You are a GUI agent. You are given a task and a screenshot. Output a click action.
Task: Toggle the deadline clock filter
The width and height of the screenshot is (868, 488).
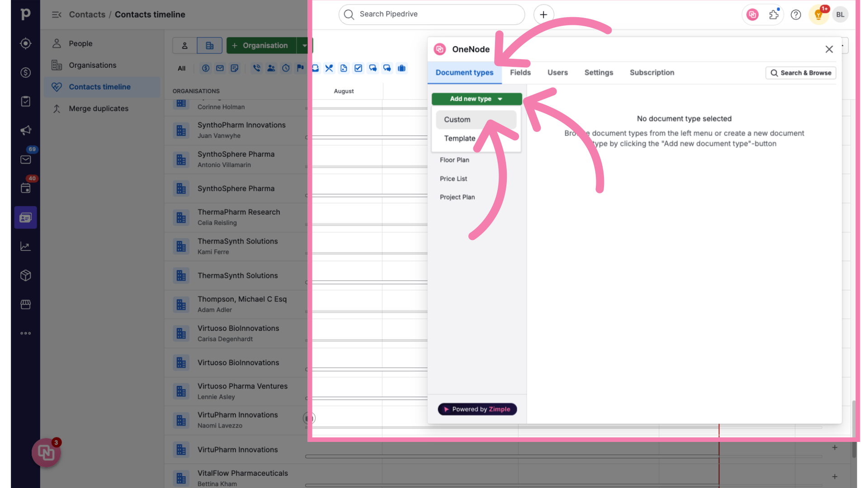point(286,68)
